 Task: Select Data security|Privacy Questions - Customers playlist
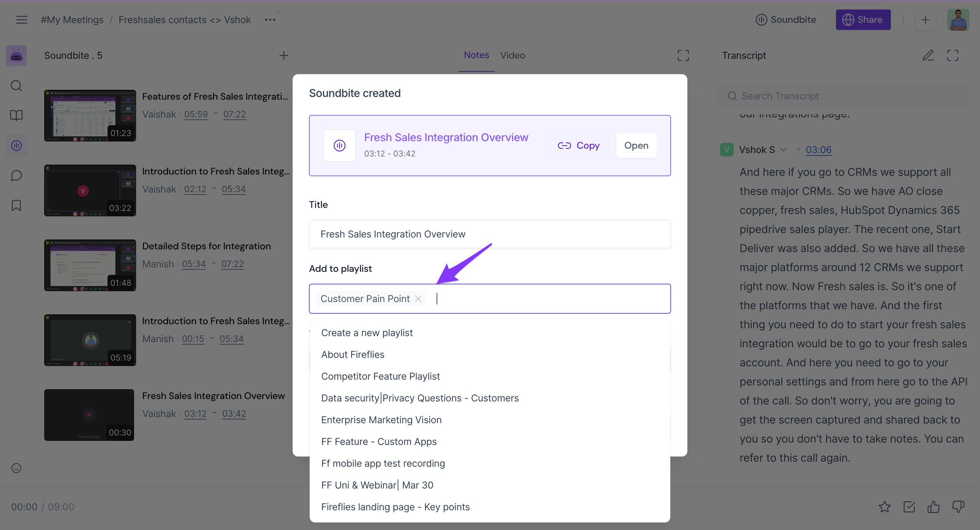pyautogui.click(x=490, y=398)
